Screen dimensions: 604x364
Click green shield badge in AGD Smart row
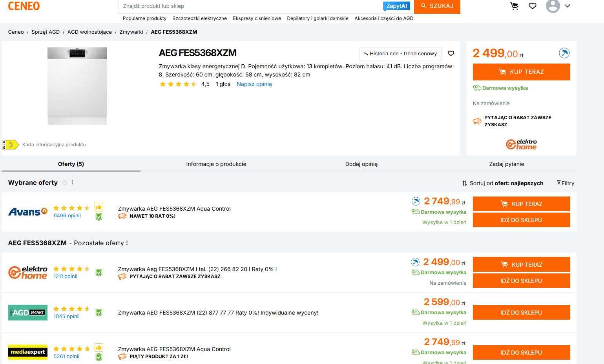point(99,313)
